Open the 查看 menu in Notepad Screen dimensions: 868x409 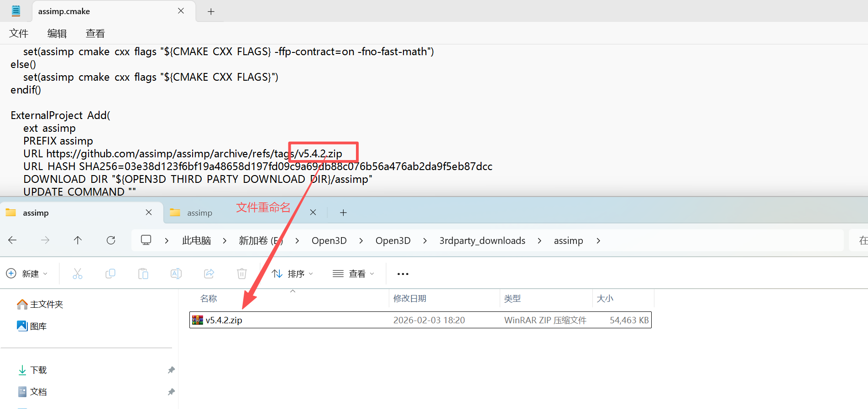[x=95, y=33]
